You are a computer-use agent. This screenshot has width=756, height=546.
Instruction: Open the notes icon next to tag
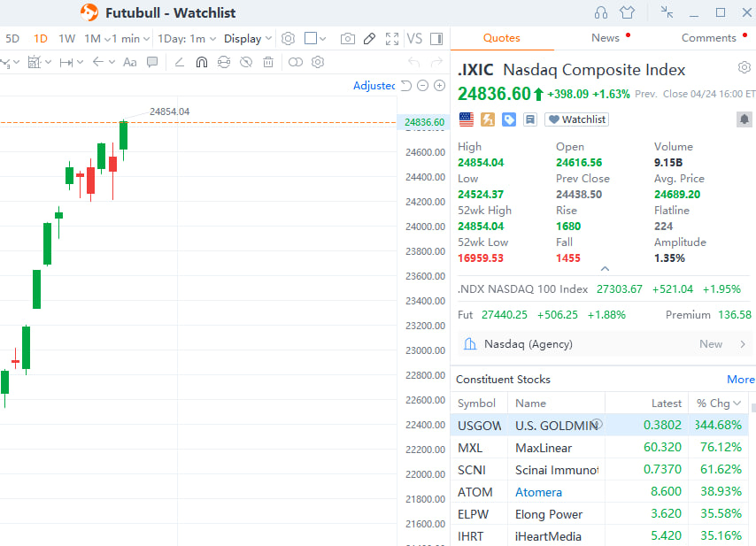pos(530,119)
